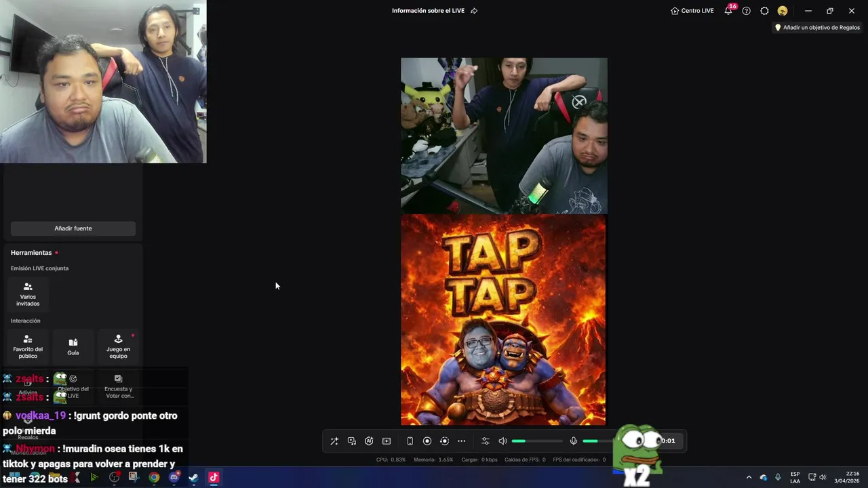Click the share arrow next to LIVE info
The width and height of the screenshot is (868, 488).
pos(474,11)
